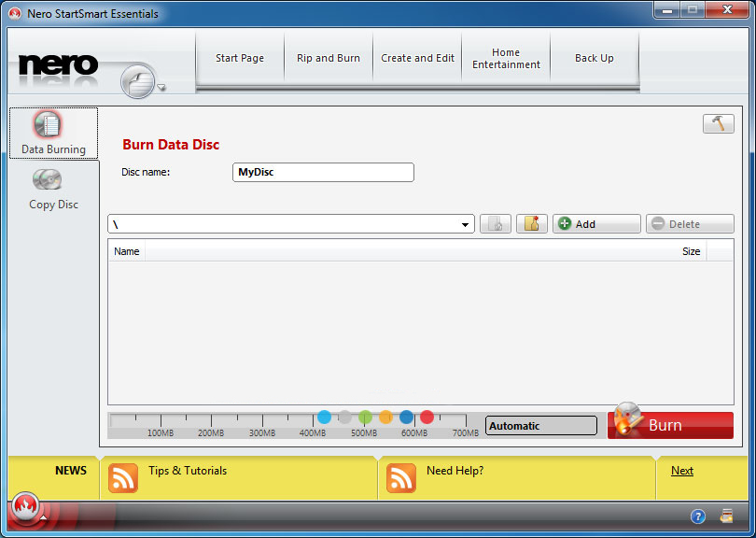The height and width of the screenshot is (538, 756).
Task: Open the blue help question mark icon
Action: pos(697,516)
